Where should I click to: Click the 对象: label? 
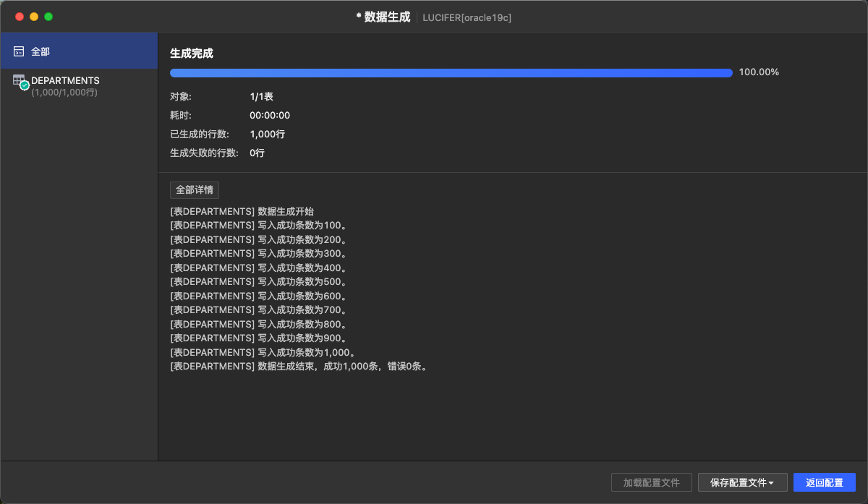(x=181, y=96)
